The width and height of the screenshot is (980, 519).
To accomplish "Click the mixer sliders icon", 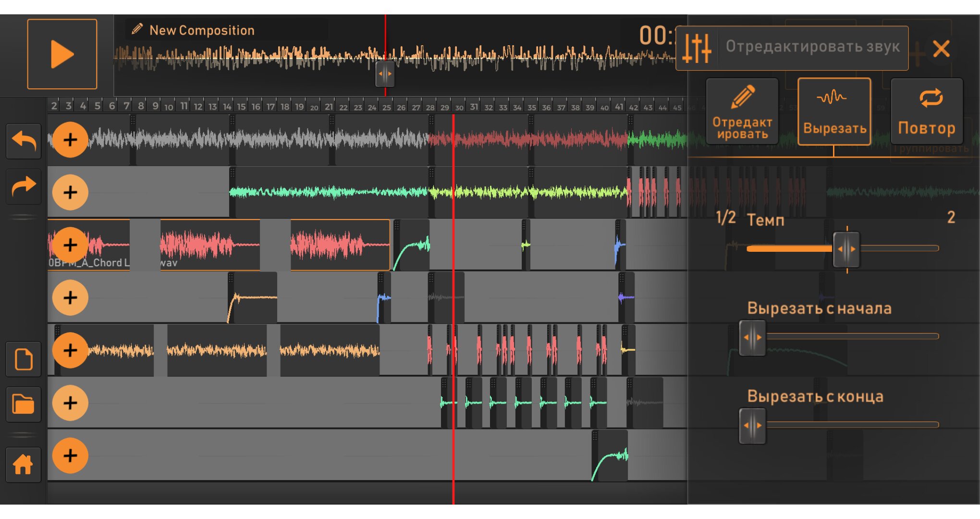I will (697, 49).
